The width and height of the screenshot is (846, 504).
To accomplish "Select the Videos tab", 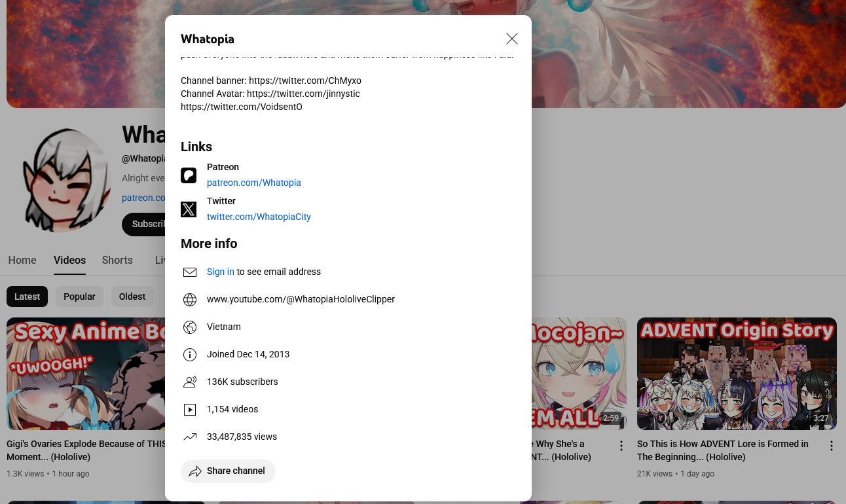I will [x=69, y=260].
